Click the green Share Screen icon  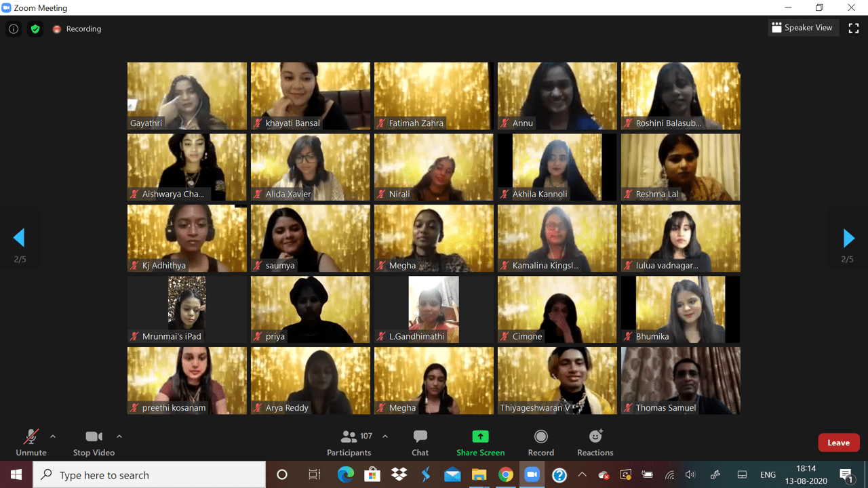(x=480, y=437)
